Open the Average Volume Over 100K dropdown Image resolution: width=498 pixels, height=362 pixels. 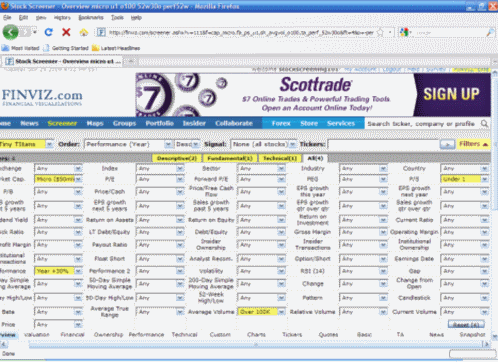(x=261, y=312)
